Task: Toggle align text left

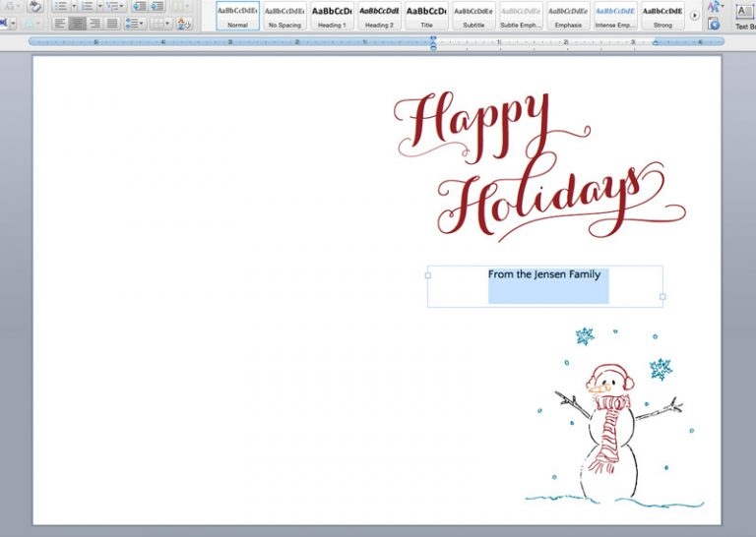Action: (x=60, y=24)
